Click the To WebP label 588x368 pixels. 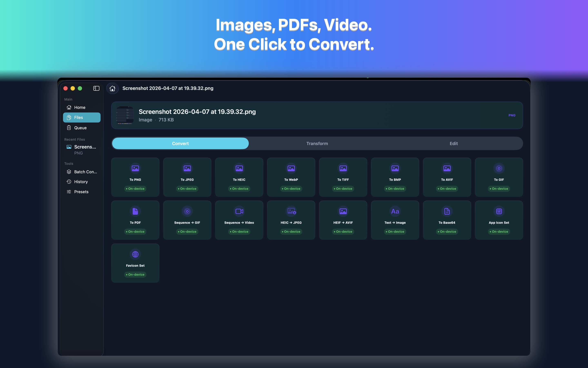(x=291, y=180)
